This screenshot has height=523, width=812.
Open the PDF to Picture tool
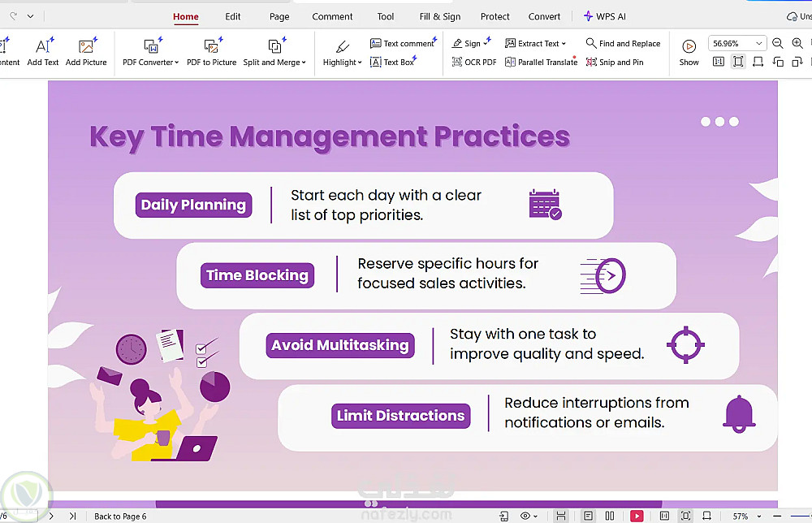click(x=211, y=52)
